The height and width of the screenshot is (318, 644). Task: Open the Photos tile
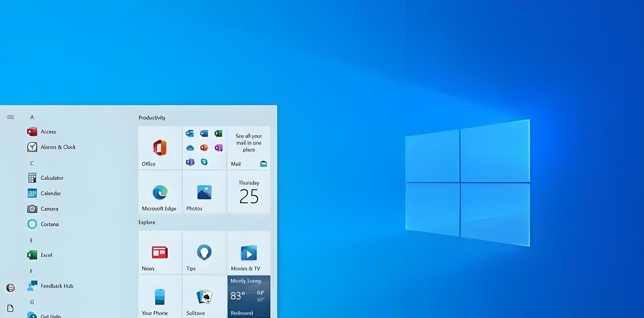click(x=204, y=192)
